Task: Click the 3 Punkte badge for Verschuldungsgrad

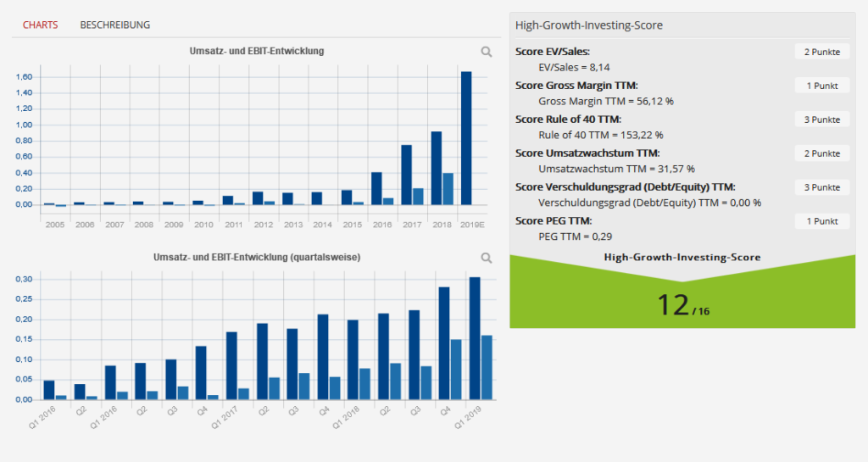Action: [822, 187]
